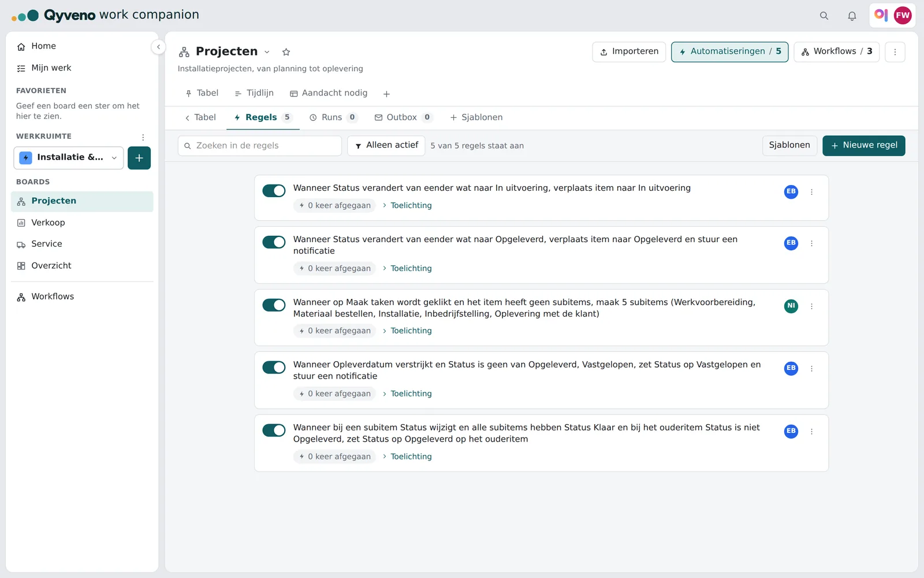The image size is (924, 578).
Task: Disable the Opleverdatum verstrijkt rule toggle
Action: [274, 368]
